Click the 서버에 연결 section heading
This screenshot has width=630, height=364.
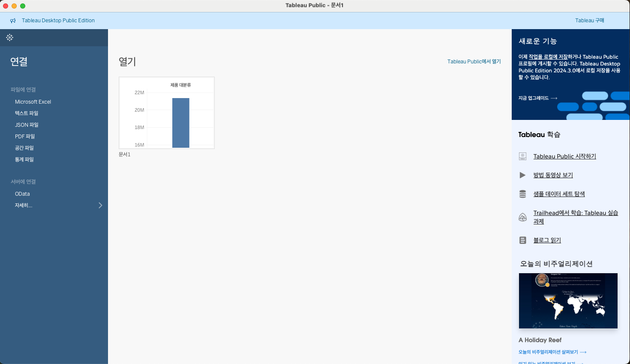tap(23, 182)
